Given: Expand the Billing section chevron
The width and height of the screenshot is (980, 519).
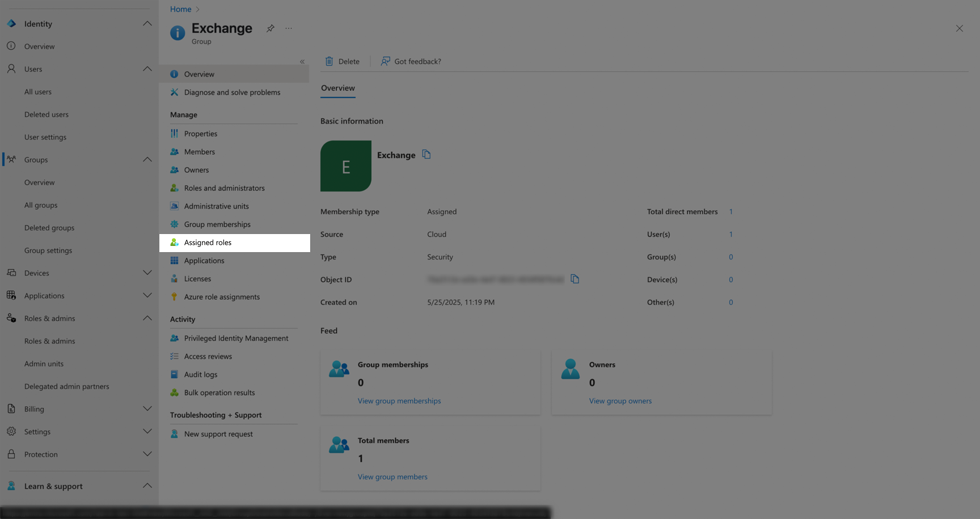Looking at the screenshot, I should pos(147,409).
